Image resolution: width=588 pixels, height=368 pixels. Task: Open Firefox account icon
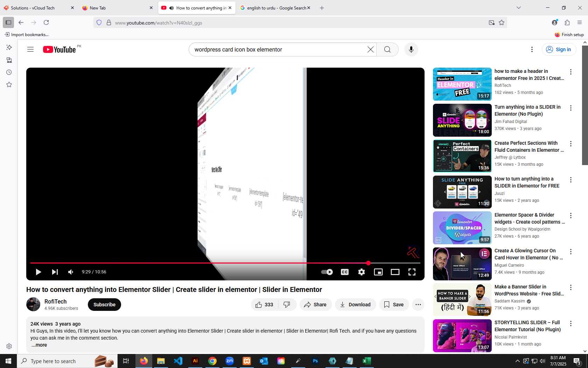[x=554, y=22]
